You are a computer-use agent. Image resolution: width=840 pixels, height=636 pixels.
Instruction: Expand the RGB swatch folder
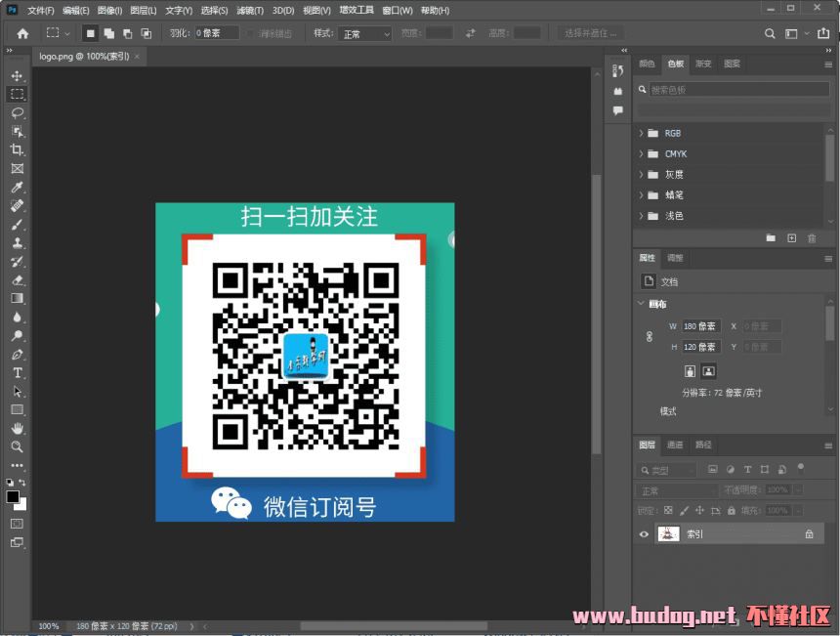[x=641, y=133]
